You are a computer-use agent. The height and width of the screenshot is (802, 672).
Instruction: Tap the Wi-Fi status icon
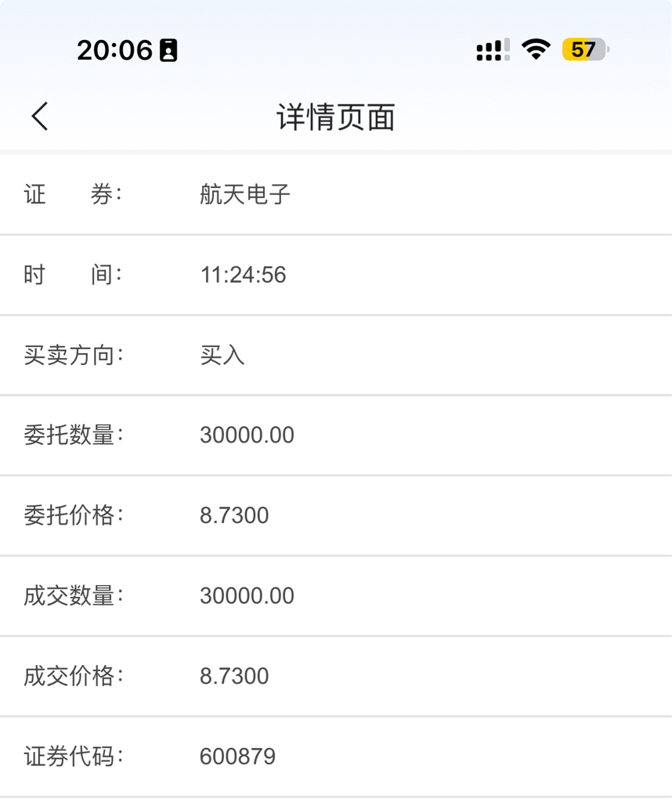pos(536,49)
